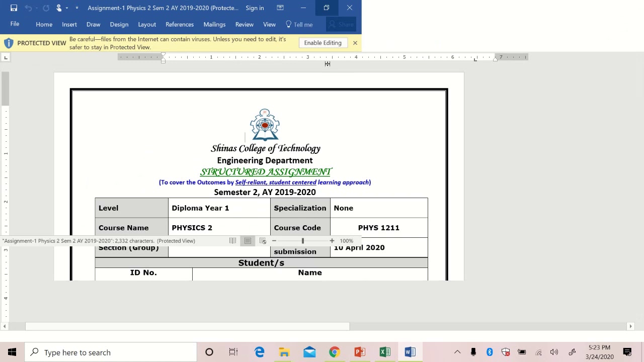Click the college logo image
The image size is (644, 362).
pyautogui.click(x=265, y=125)
